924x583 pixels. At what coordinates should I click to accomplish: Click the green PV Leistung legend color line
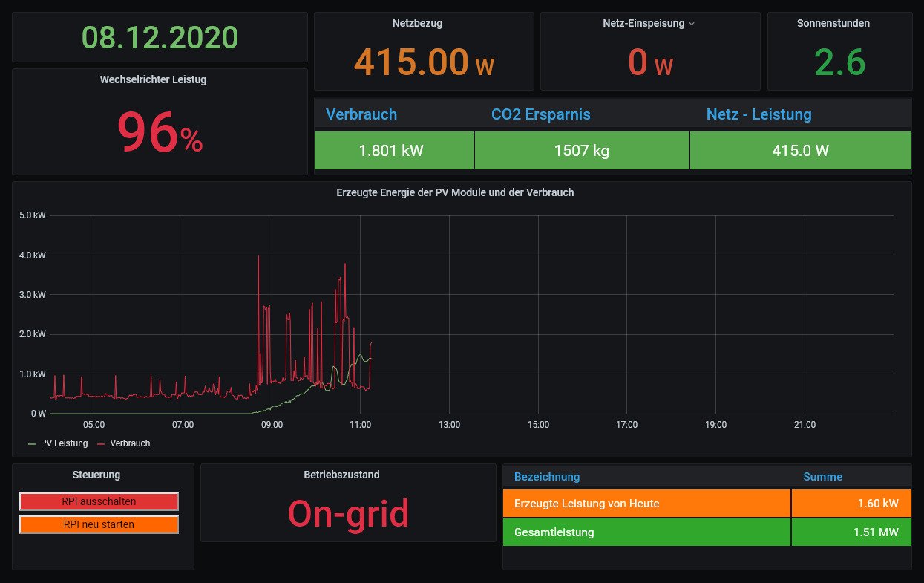[x=31, y=443]
